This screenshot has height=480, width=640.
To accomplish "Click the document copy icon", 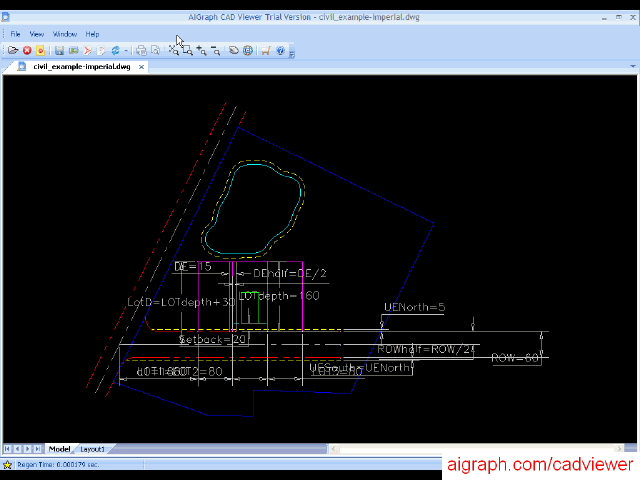I will pyautogui.click(x=101, y=51).
